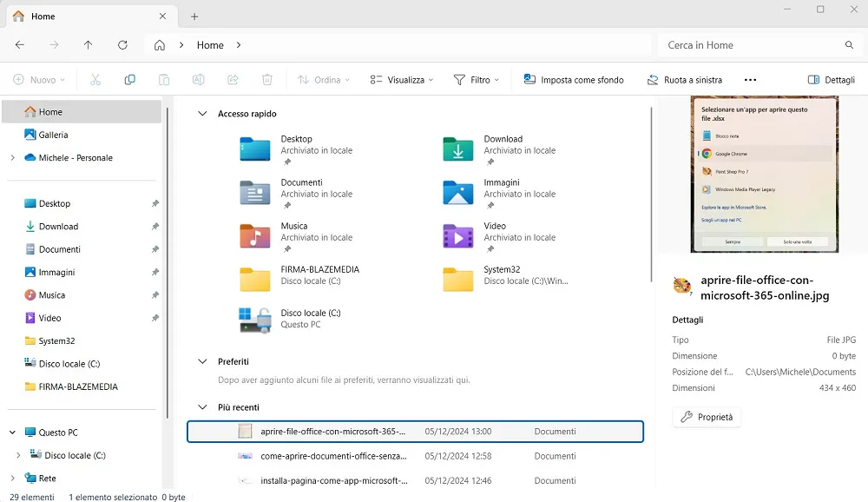Open the Share icon in the toolbar
868x502 pixels.
tap(233, 79)
